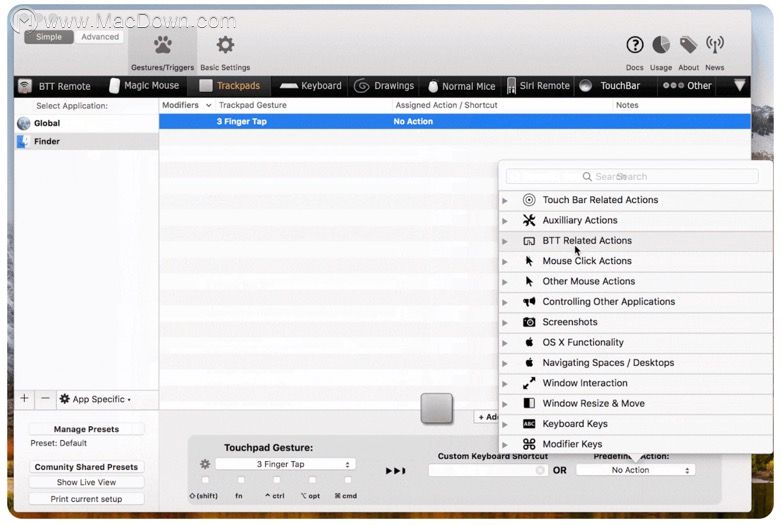Viewport: 782px width, 525px height.
Task: Open the No Action predefined action dropdown
Action: 635,470
